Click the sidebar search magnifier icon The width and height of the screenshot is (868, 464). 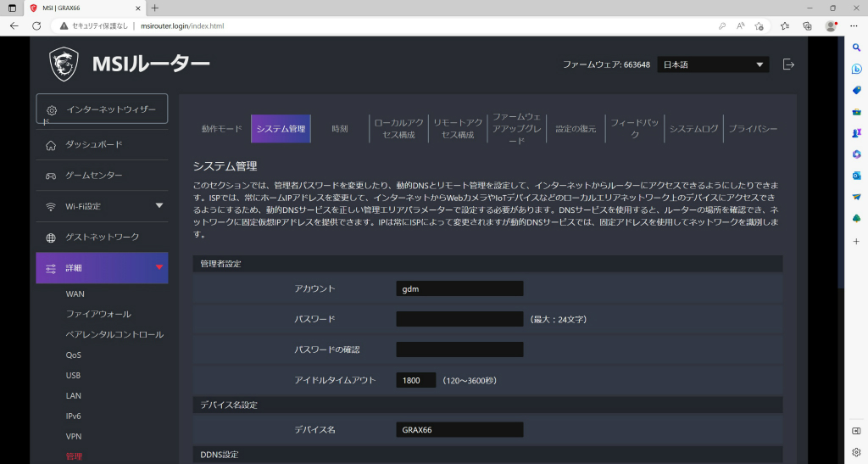pyautogui.click(x=856, y=48)
